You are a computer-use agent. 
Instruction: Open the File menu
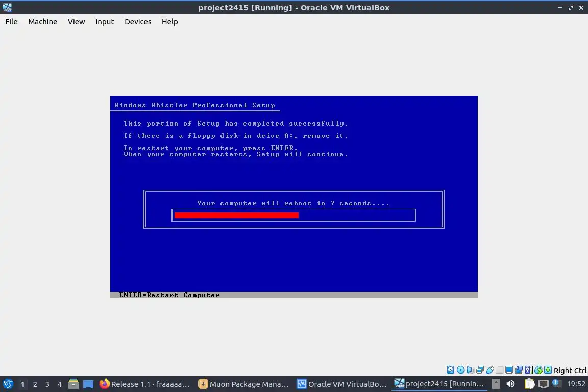click(x=11, y=22)
